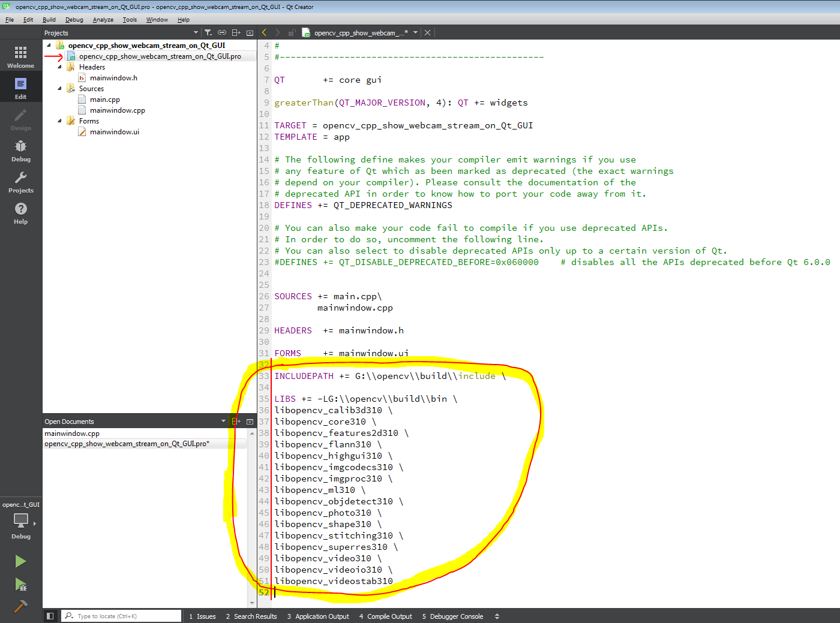Open the Open Documents header dropdown
Image resolution: width=840 pixels, height=623 pixels.
(223, 421)
